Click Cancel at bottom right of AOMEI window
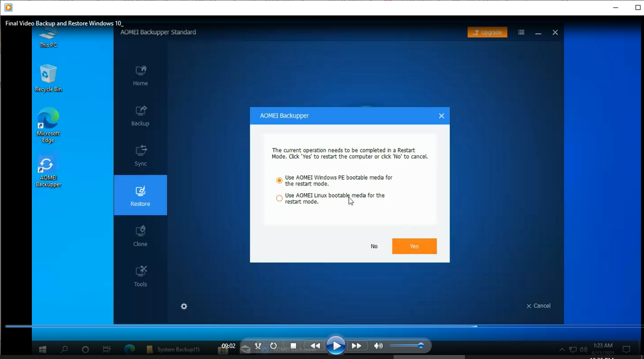Viewport: 644px width, 359px height. point(538,306)
